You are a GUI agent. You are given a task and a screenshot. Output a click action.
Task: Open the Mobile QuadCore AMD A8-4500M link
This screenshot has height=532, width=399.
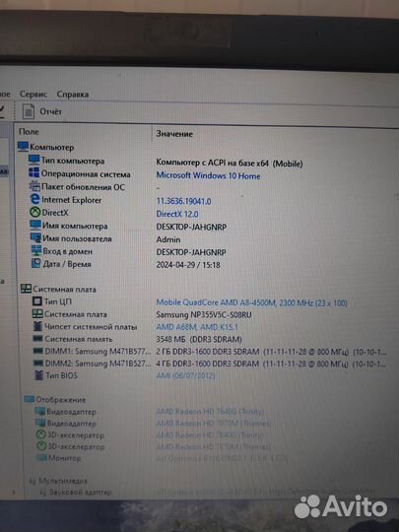[x=251, y=302]
